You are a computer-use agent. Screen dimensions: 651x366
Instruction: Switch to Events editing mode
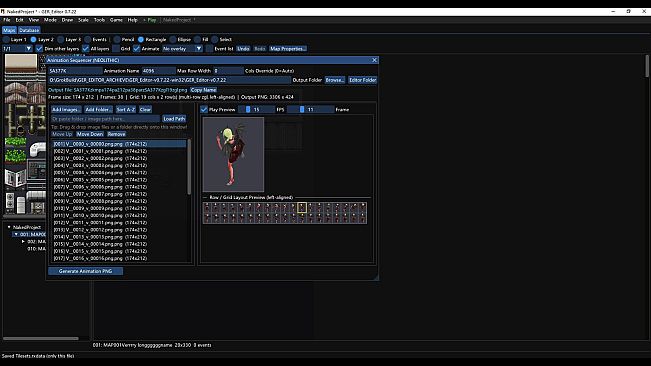point(88,39)
